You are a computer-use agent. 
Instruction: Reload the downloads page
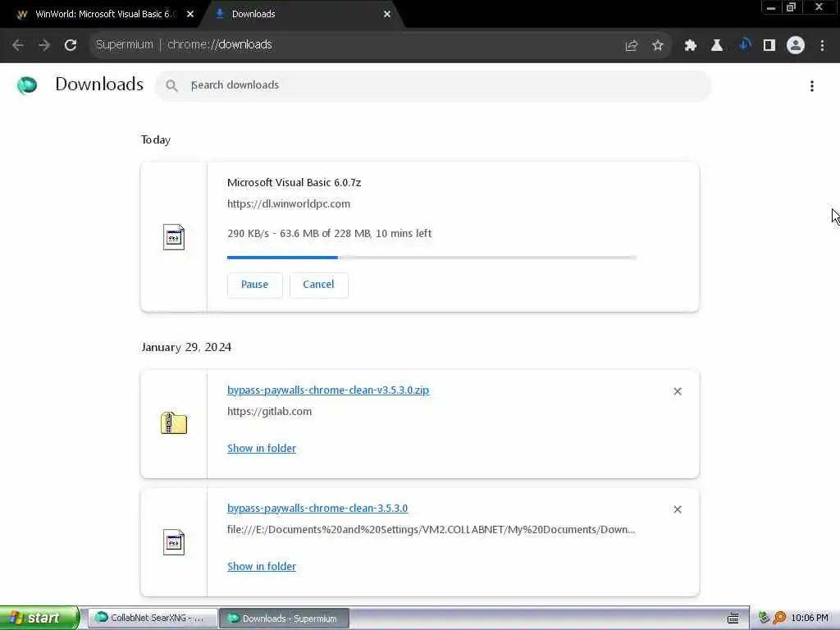point(71,45)
